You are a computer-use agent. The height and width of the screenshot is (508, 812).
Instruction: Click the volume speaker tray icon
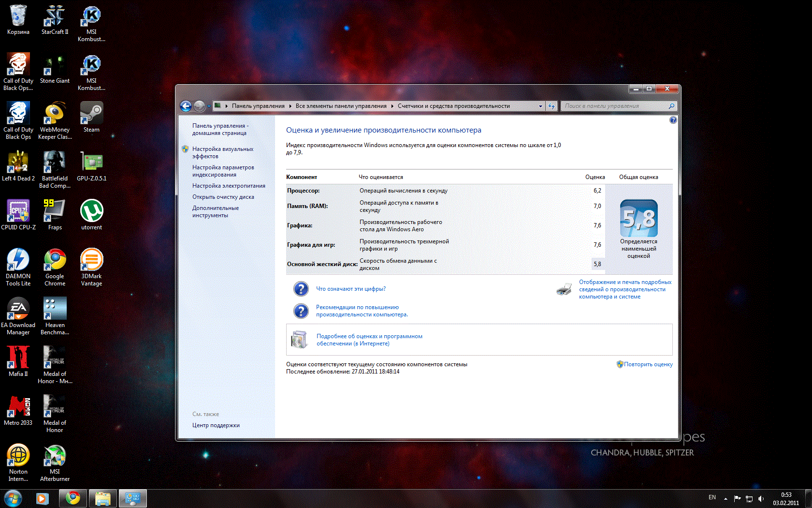761,498
